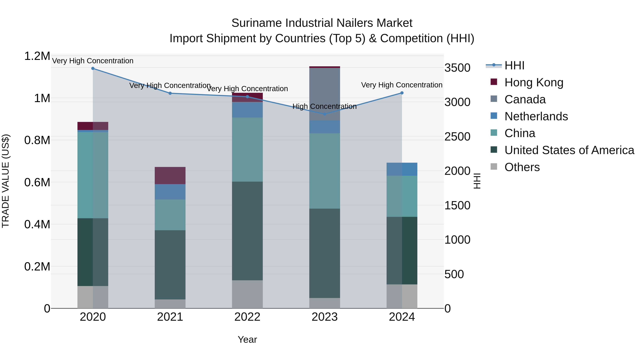Viewport: 644px width, 362px height.
Task: Click the United States dark green legend swatch
Action: pyautogui.click(x=494, y=150)
